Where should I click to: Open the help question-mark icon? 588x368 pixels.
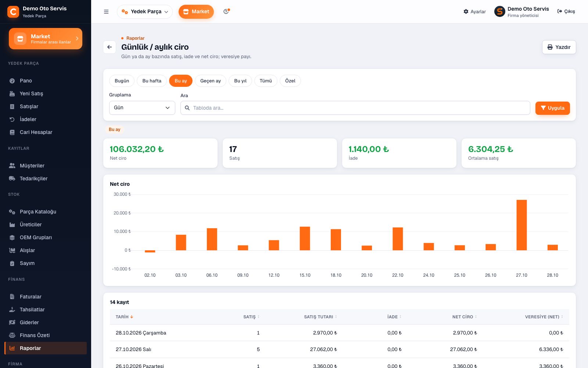click(x=226, y=11)
